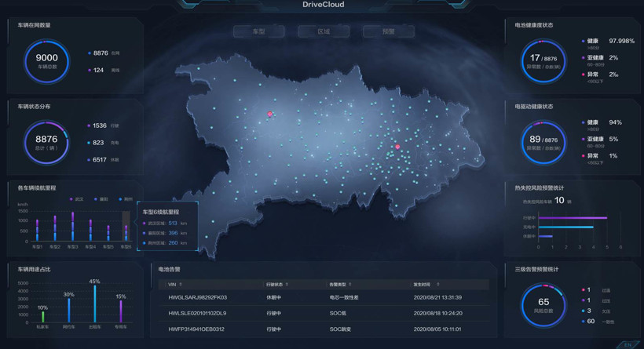This screenshot has height=349, width=644.
Task: Click the 1536 driving status legend
Action: pyautogui.click(x=103, y=125)
